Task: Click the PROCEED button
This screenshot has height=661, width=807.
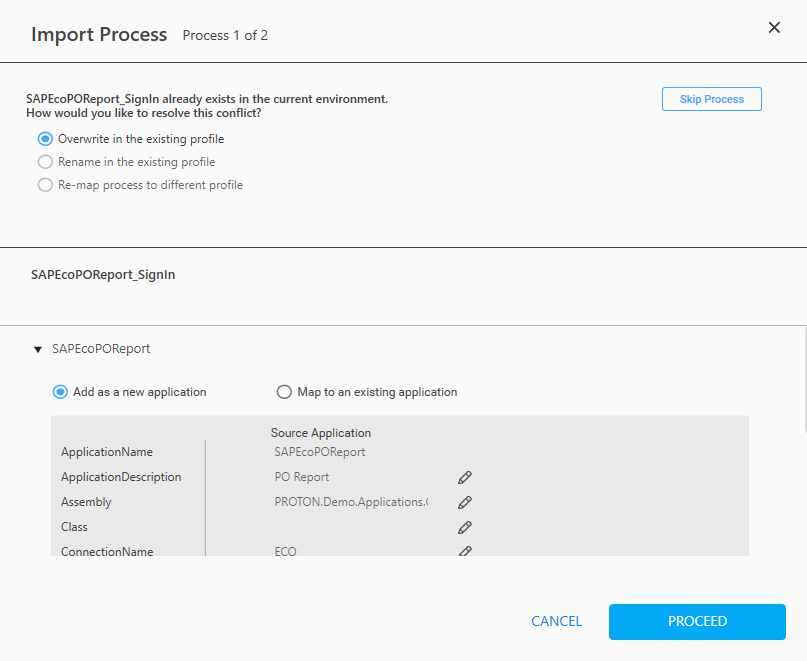Action: (697, 622)
